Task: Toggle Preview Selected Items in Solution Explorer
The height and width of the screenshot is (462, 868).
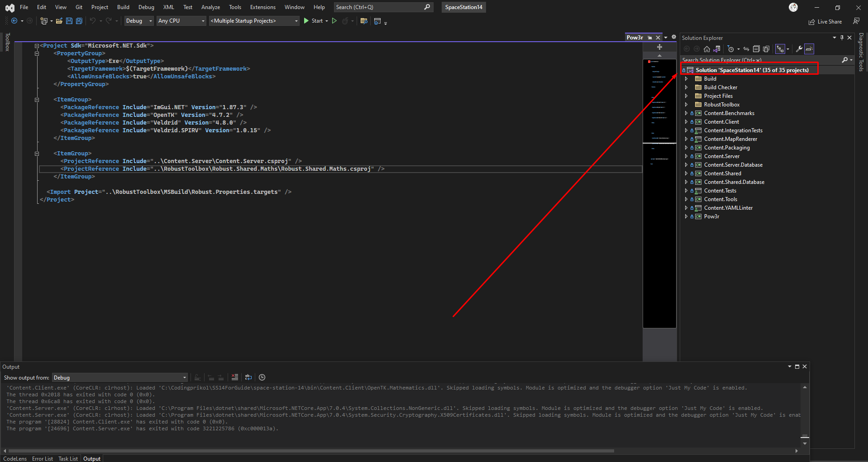Action: tap(809, 49)
